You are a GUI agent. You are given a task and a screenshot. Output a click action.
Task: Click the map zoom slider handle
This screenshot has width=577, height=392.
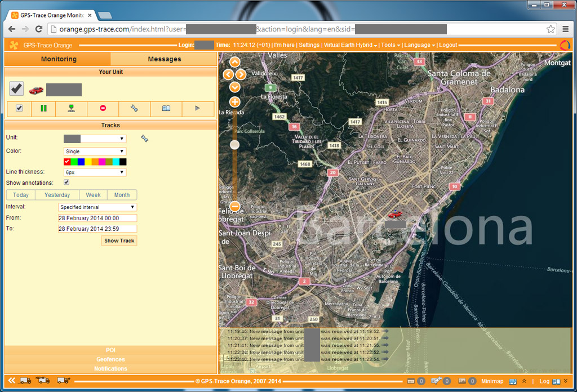235,145
